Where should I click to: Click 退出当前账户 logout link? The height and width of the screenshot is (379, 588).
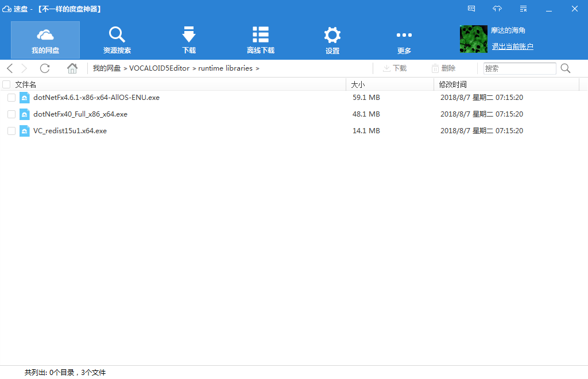[x=513, y=47]
